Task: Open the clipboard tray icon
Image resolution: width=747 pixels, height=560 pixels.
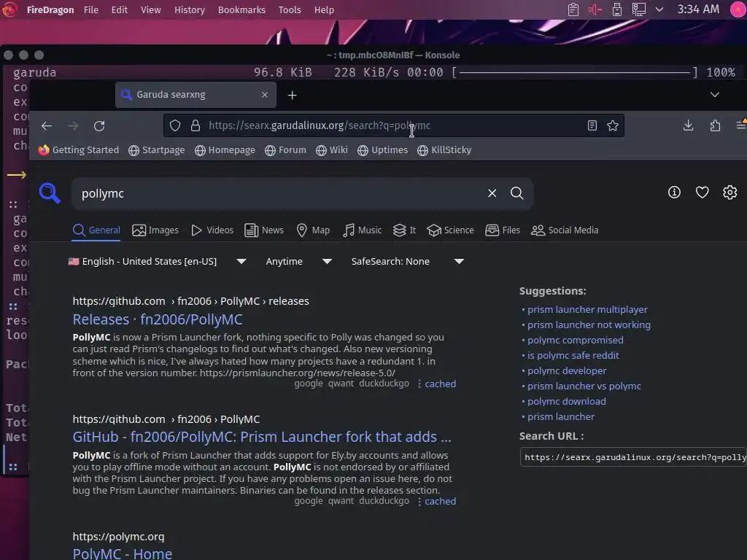Action: pyautogui.click(x=573, y=9)
